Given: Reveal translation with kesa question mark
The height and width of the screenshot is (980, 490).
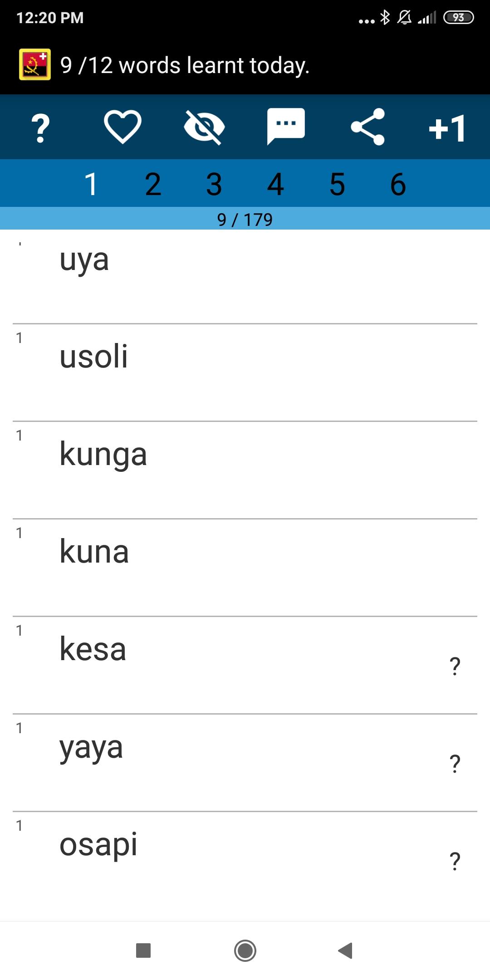Looking at the screenshot, I should click(455, 666).
